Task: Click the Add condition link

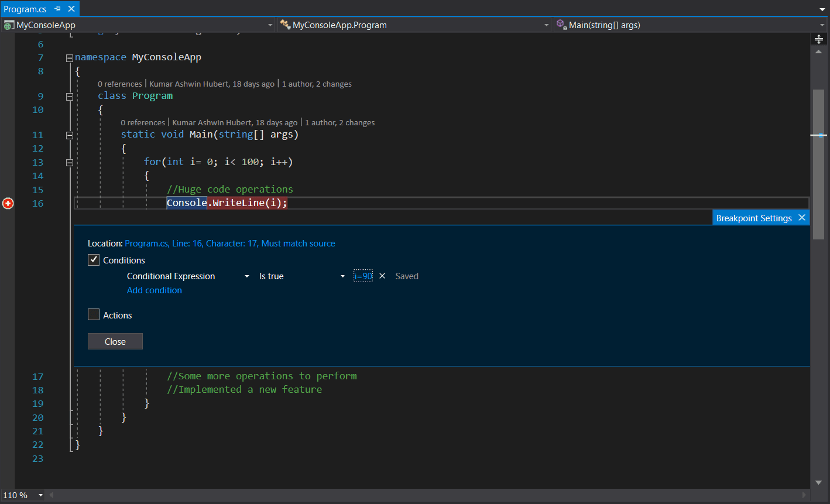Action: (155, 290)
